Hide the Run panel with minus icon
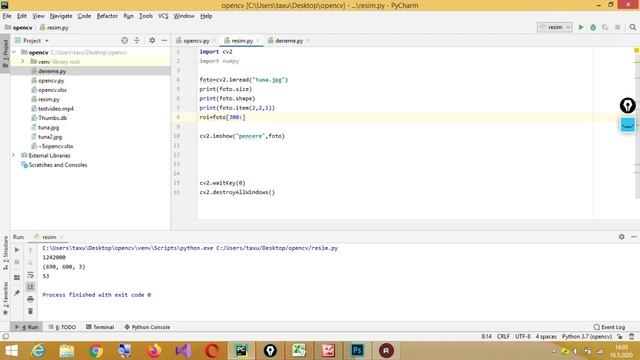Viewport: 640px width, 360px height. click(633, 237)
